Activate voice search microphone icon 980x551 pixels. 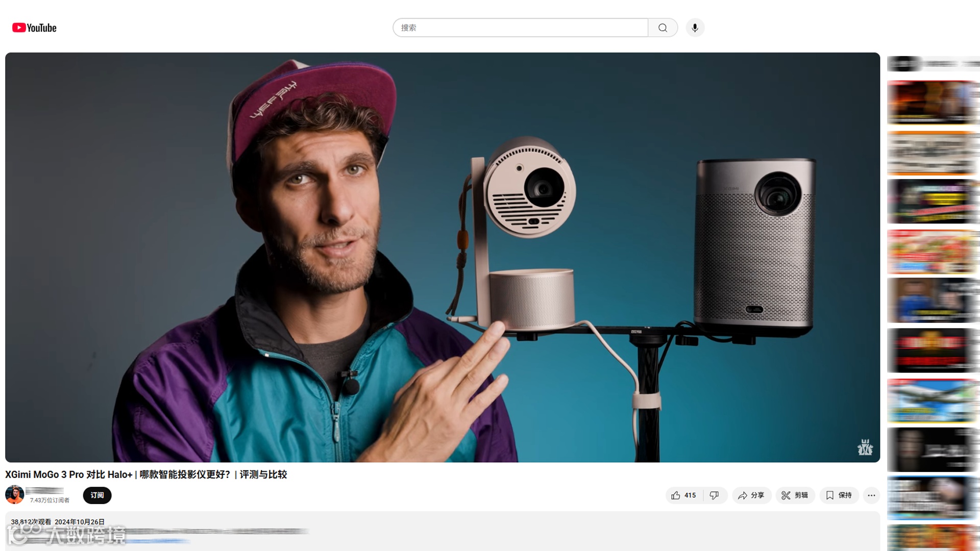coord(695,28)
